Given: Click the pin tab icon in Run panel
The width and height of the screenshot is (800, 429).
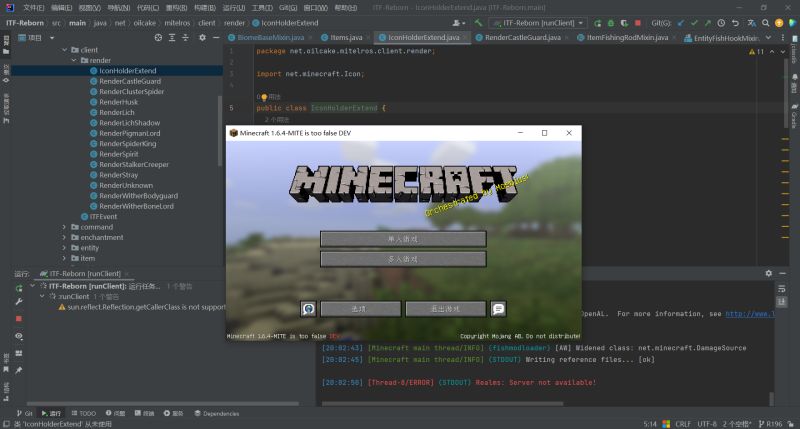Looking at the screenshot, I should click(x=19, y=370).
